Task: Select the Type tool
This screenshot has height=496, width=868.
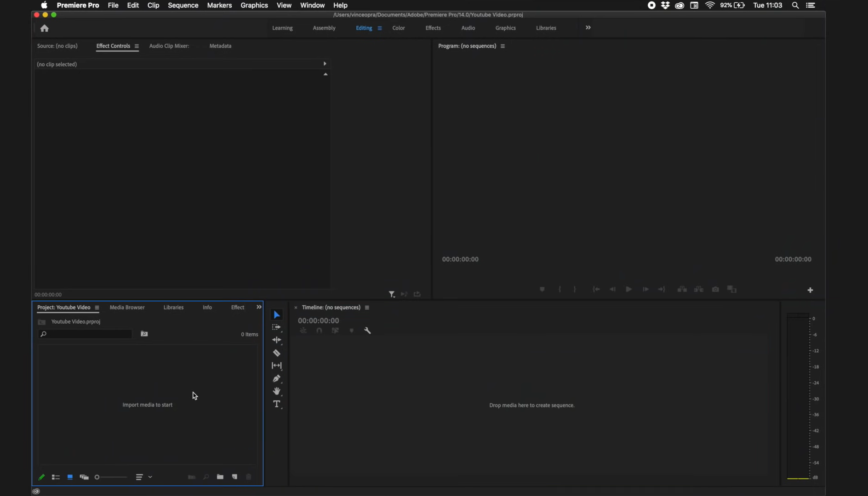Action: pyautogui.click(x=276, y=404)
